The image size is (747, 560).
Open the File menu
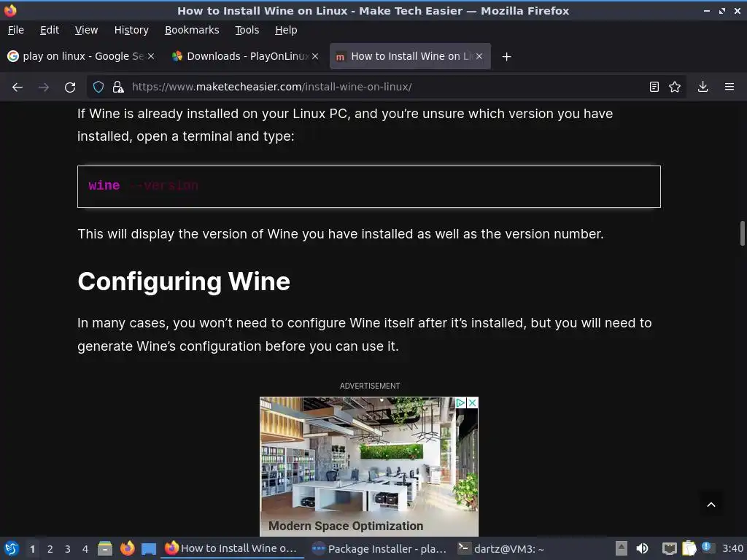16,30
